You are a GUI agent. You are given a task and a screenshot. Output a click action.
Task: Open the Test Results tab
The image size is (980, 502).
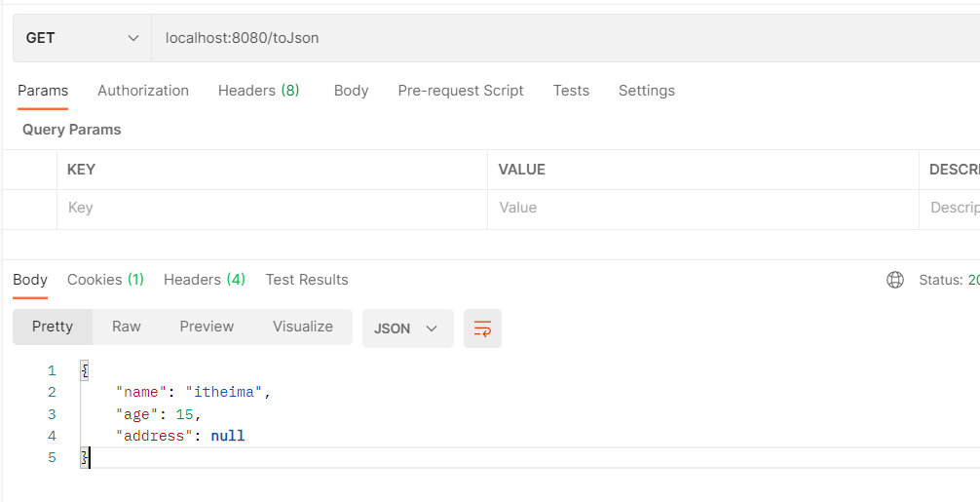(x=307, y=280)
